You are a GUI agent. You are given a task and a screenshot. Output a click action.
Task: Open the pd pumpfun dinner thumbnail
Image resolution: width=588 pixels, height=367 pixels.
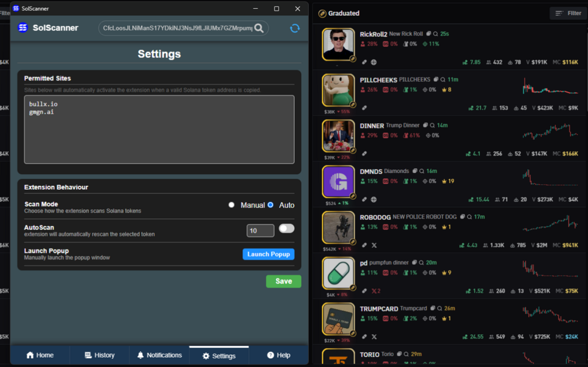pyautogui.click(x=338, y=273)
